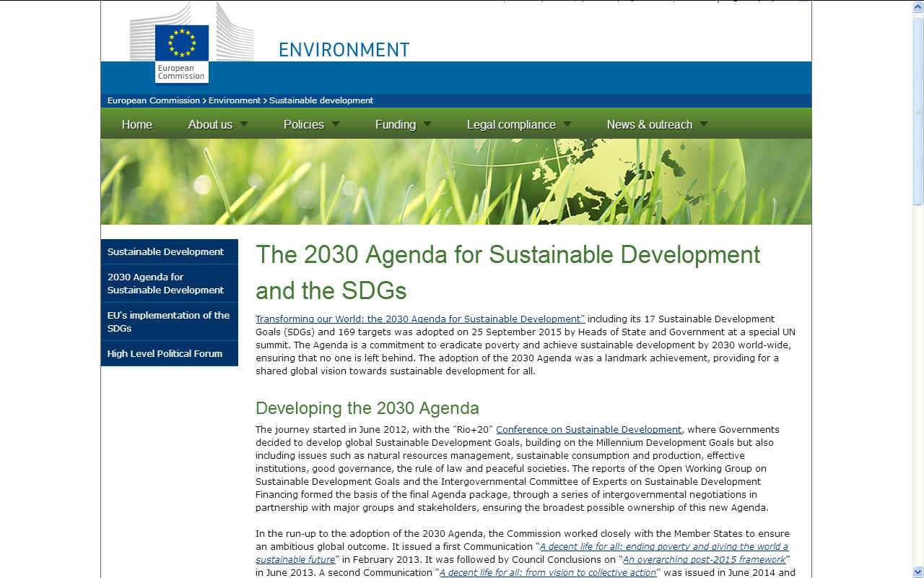Expand the Funding dropdown arrow

427,124
